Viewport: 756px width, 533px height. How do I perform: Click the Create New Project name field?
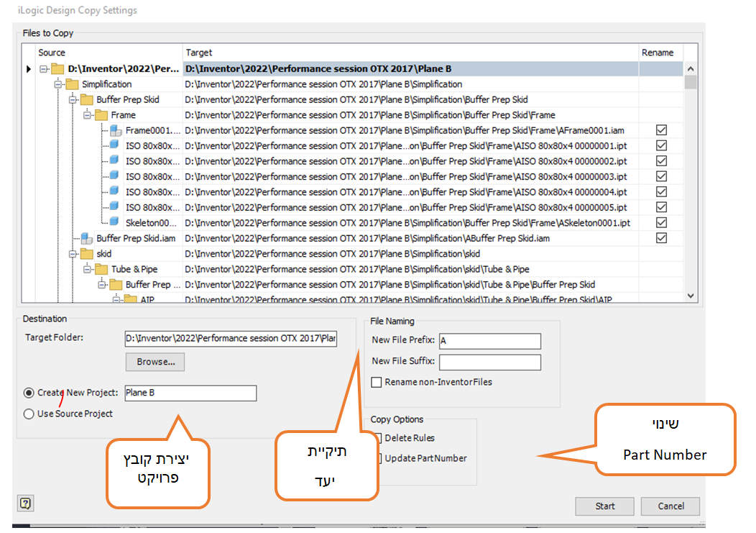[x=190, y=393]
